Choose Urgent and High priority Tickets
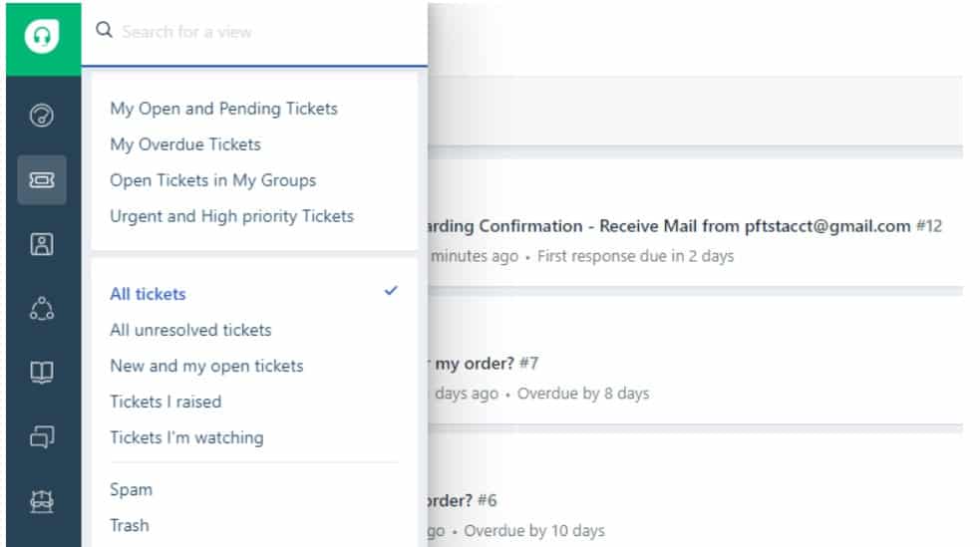980x547 pixels. click(x=231, y=216)
